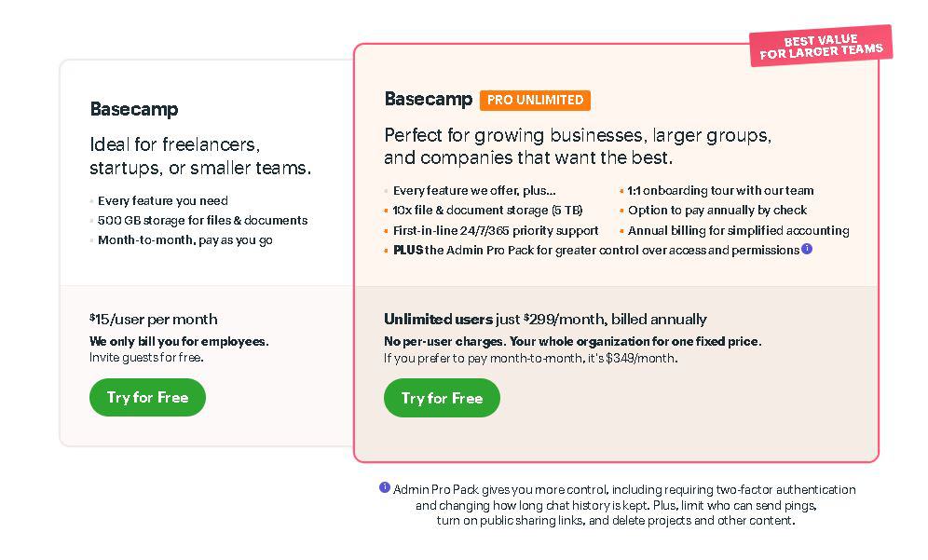Click the 'Annual billing for simplified accounting' item

click(x=738, y=230)
